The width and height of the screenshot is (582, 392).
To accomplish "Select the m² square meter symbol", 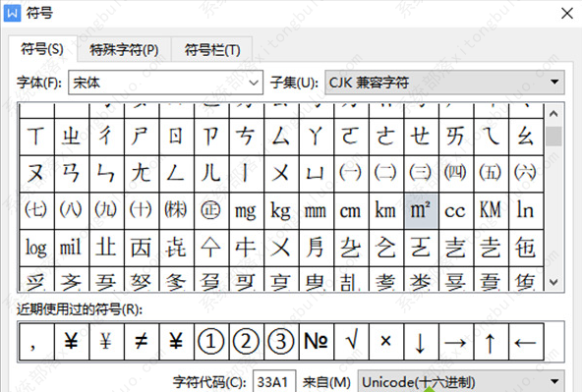I will [422, 210].
